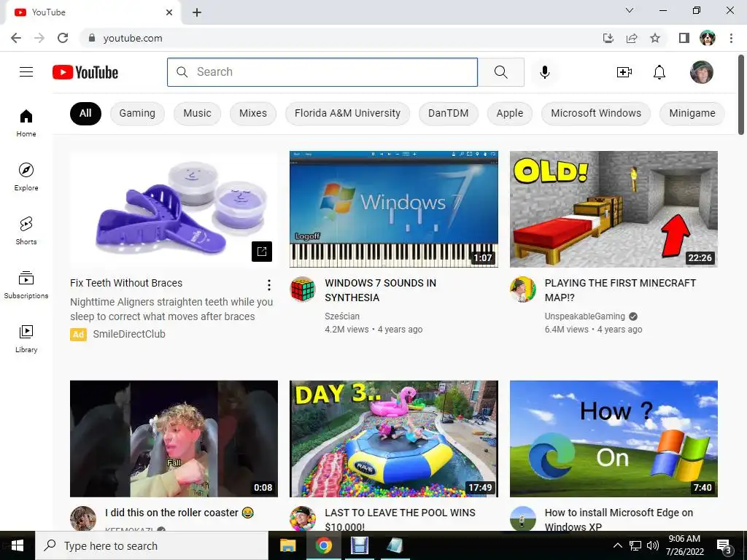Play the Windows 7 piano video thumbnail
Viewport: 747px width, 560px height.
click(x=394, y=209)
